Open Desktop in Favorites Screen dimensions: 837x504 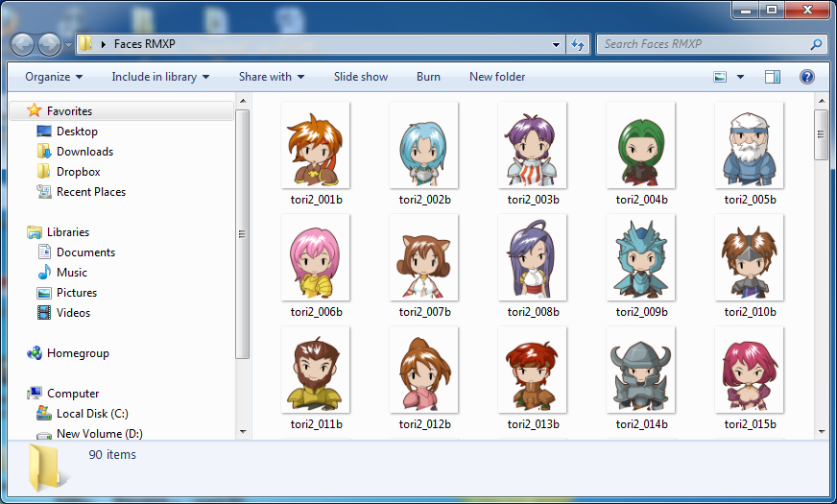tap(77, 132)
